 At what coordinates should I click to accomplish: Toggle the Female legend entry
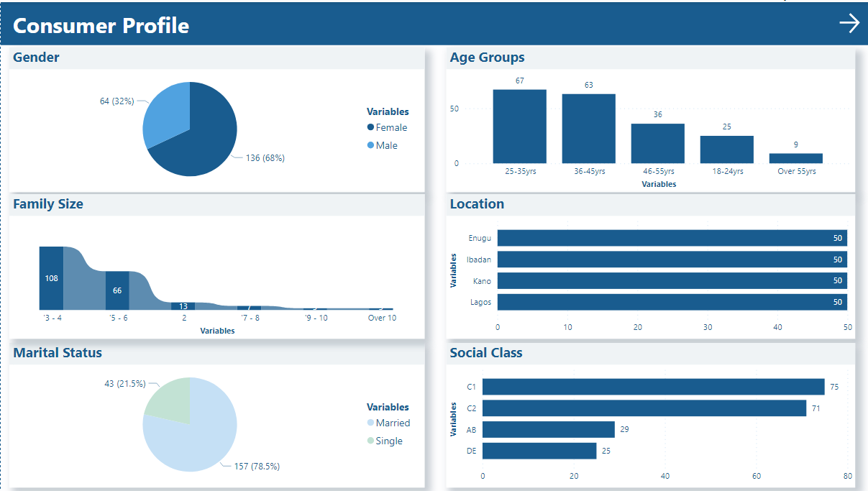tap(388, 127)
